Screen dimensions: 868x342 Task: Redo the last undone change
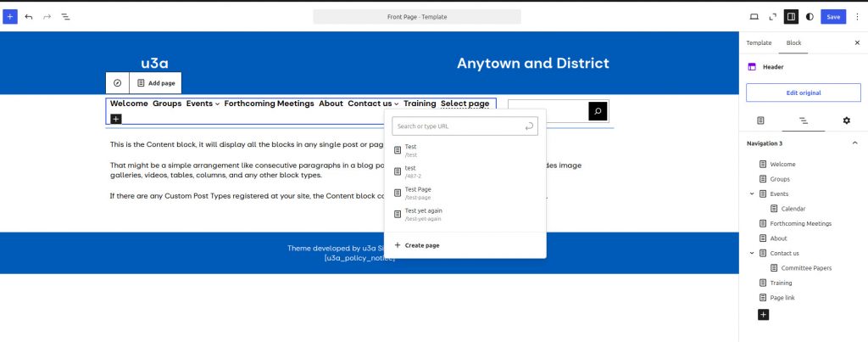(x=47, y=17)
